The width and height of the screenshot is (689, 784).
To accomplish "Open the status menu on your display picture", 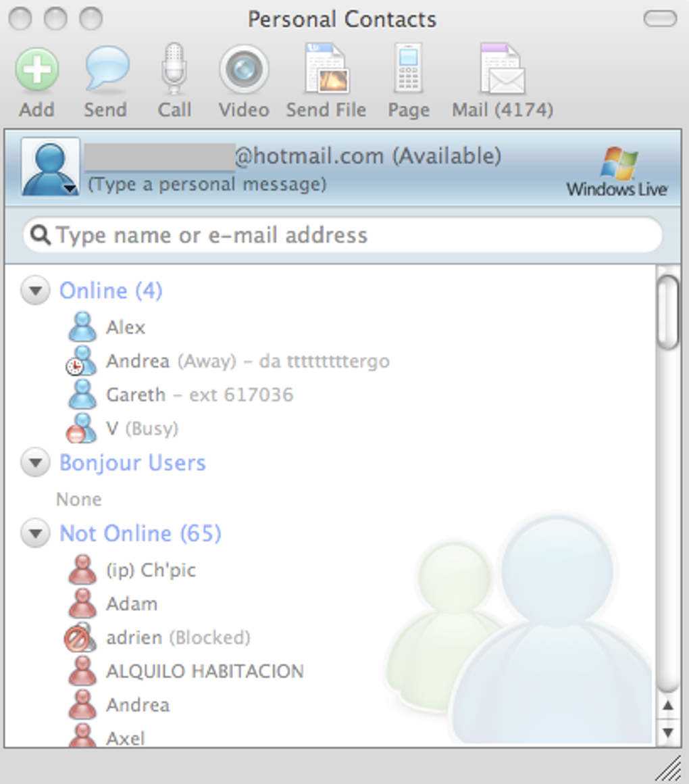I will tap(50, 167).
